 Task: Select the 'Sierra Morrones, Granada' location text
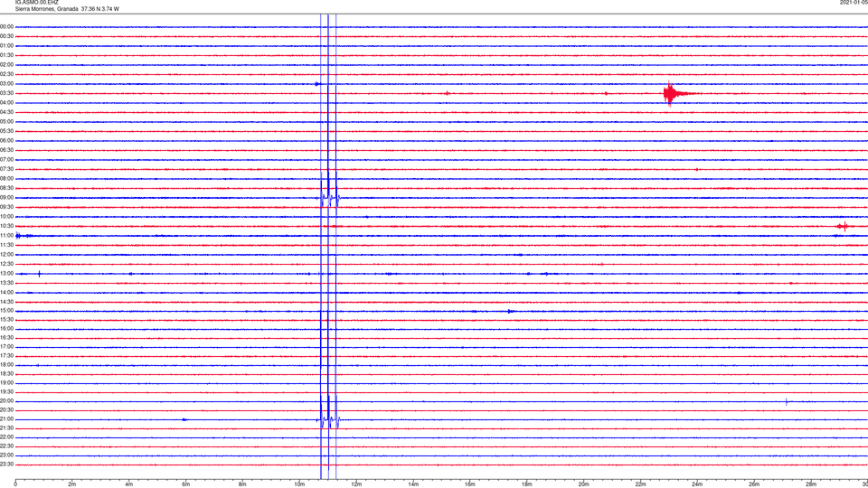coord(46,9)
